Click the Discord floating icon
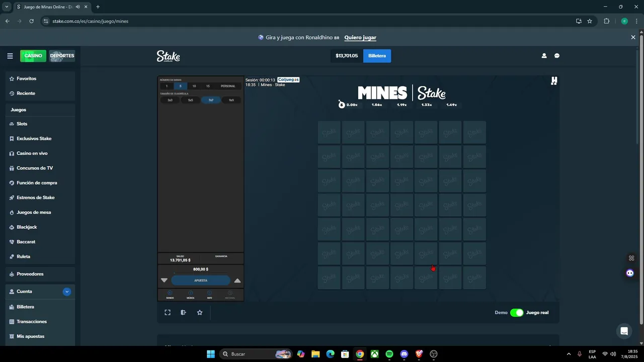644x362 pixels. (630, 273)
